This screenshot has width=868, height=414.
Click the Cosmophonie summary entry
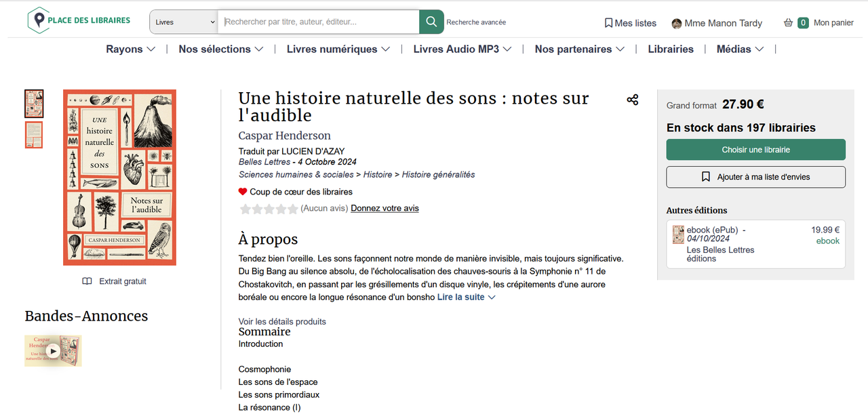(264, 369)
